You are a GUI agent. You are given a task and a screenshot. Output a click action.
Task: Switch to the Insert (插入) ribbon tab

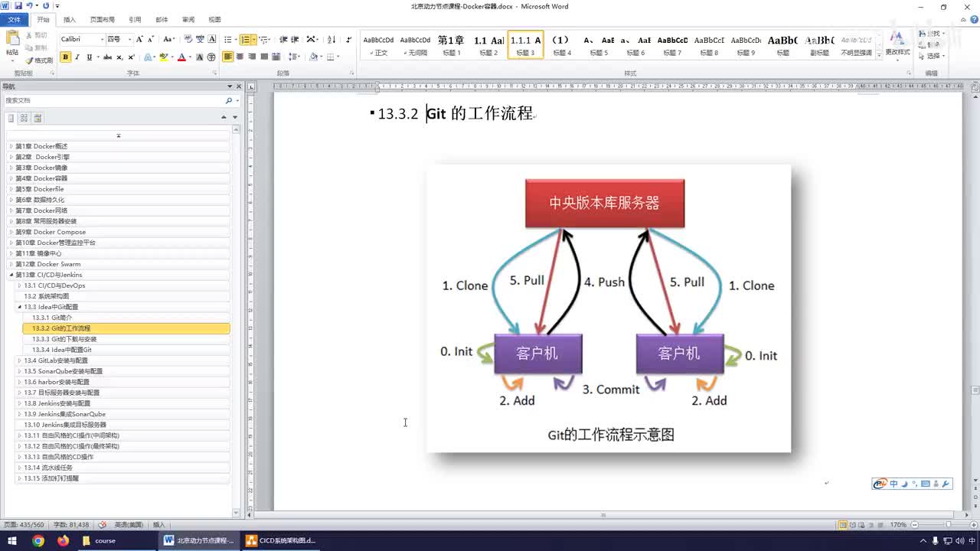click(x=70, y=20)
